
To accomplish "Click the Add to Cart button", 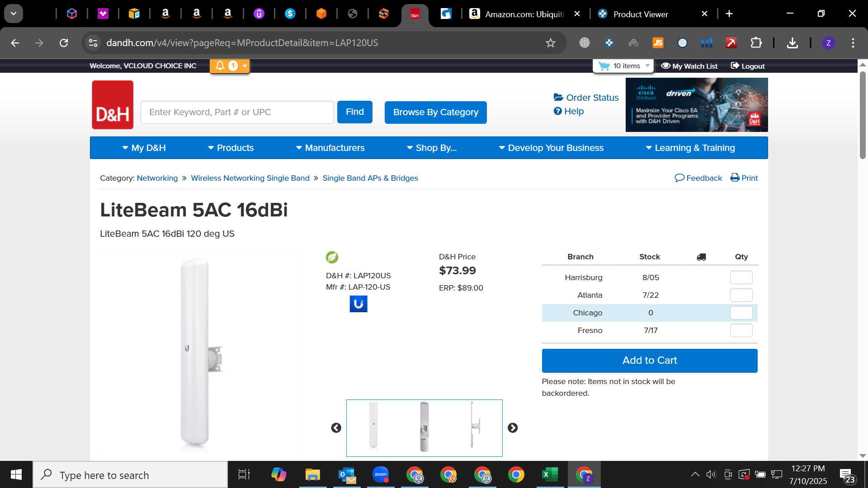I will (x=650, y=361).
